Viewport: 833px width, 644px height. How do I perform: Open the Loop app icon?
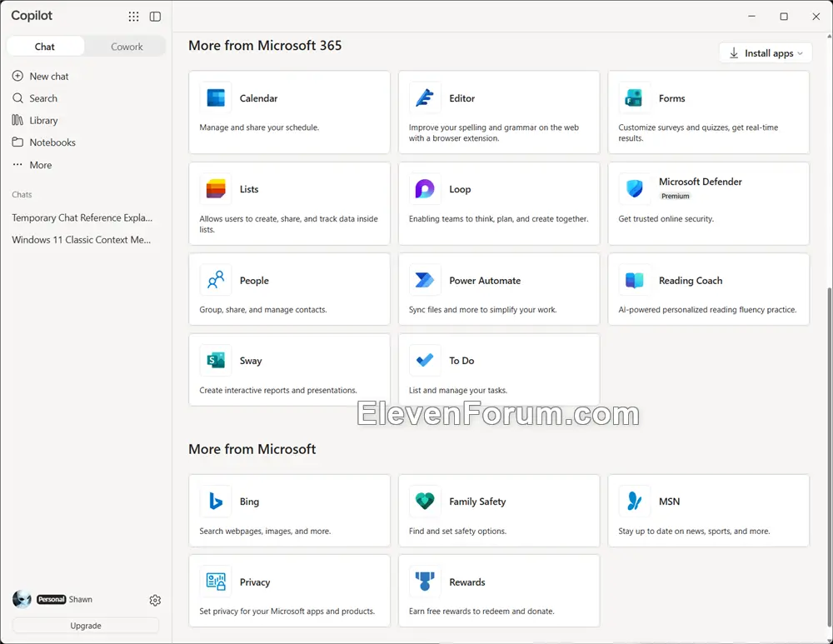[x=425, y=189]
